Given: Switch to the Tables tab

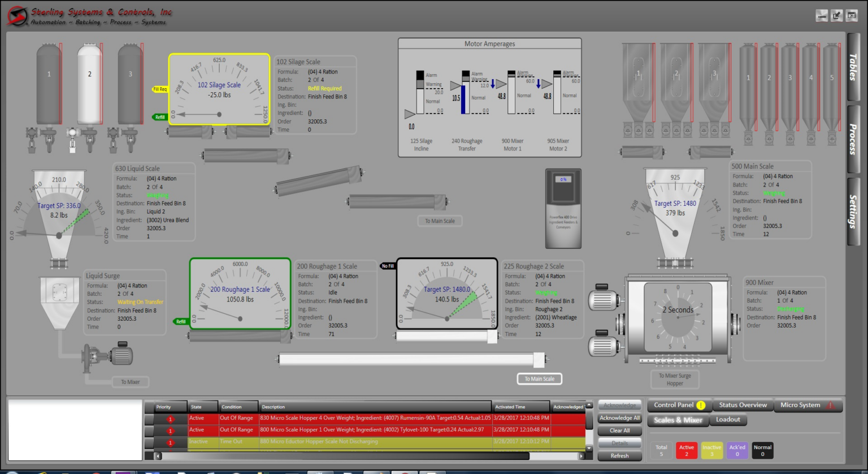Looking at the screenshot, I should pos(853,72).
